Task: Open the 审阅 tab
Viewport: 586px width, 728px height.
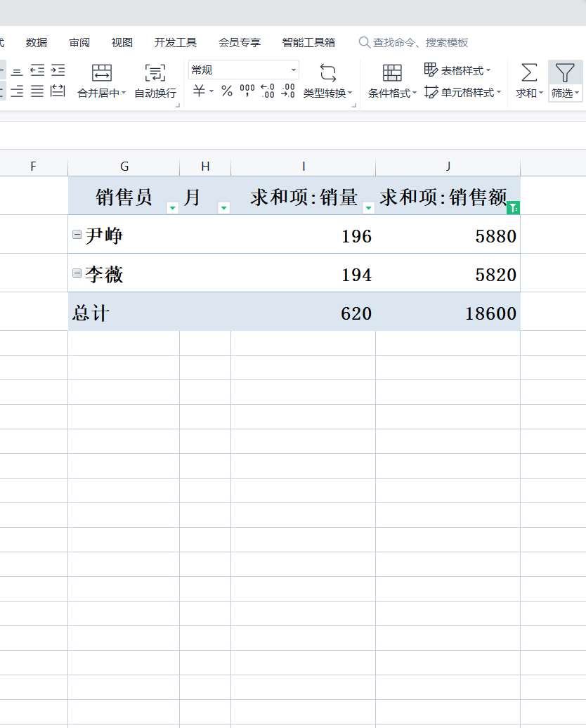Action: 79,43
